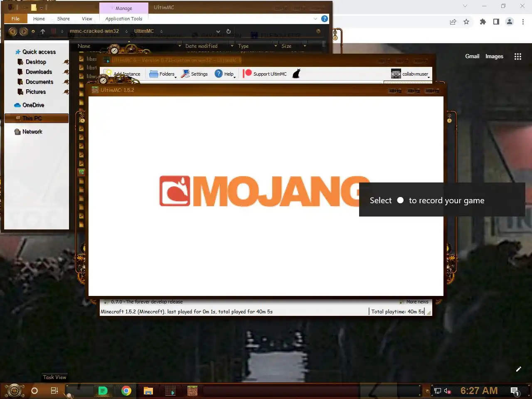The height and width of the screenshot is (399, 532).
Task: Select This PC in the navigation pane
Action: click(36, 118)
